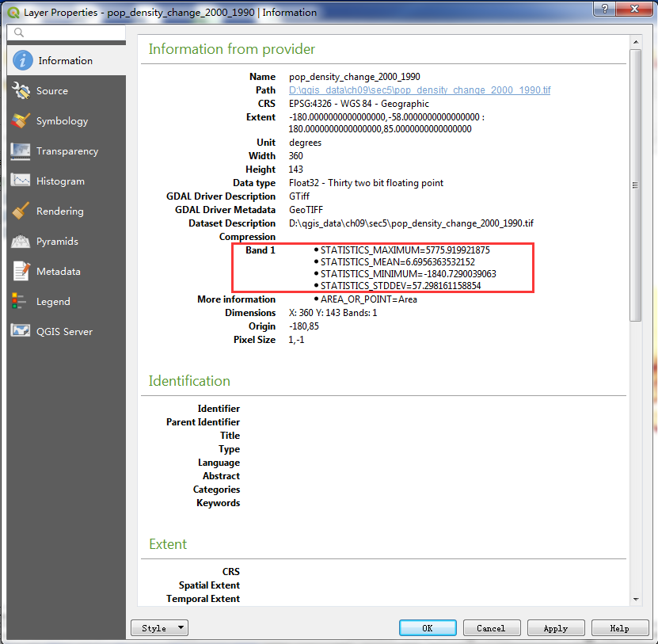Click the AREA_OR_POINT=Area value

pos(368,299)
